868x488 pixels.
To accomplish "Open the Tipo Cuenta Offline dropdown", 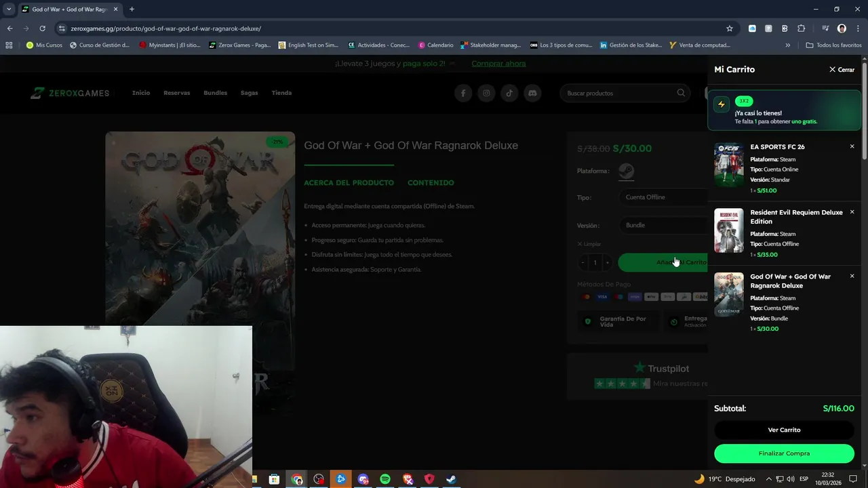I will click(x=663, y=197).
